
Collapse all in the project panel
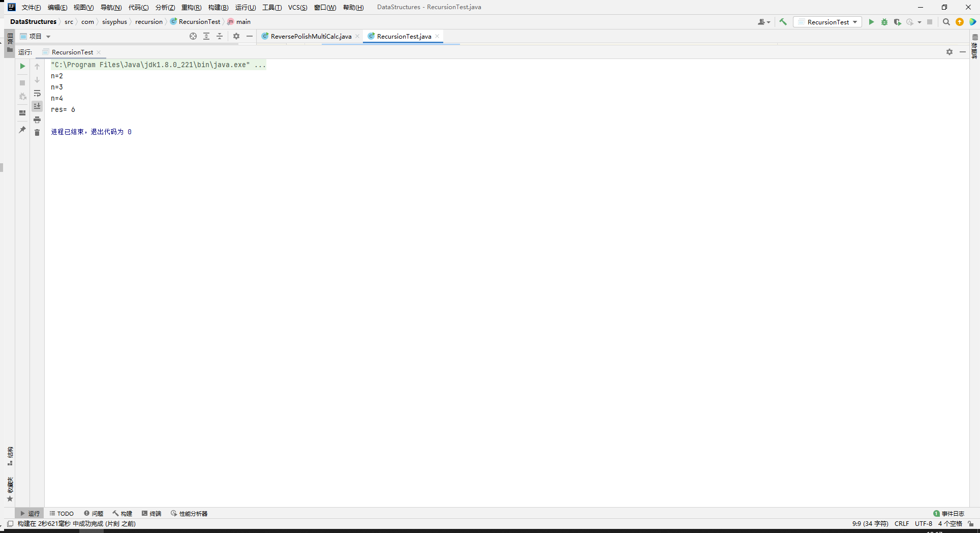[x=220, y=36]
